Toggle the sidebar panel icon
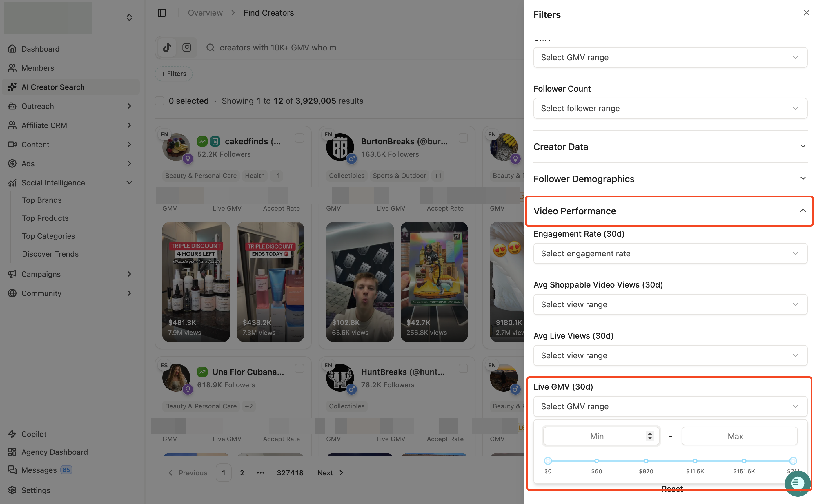The width and height of the screenshot is (817, 504). 162,13
